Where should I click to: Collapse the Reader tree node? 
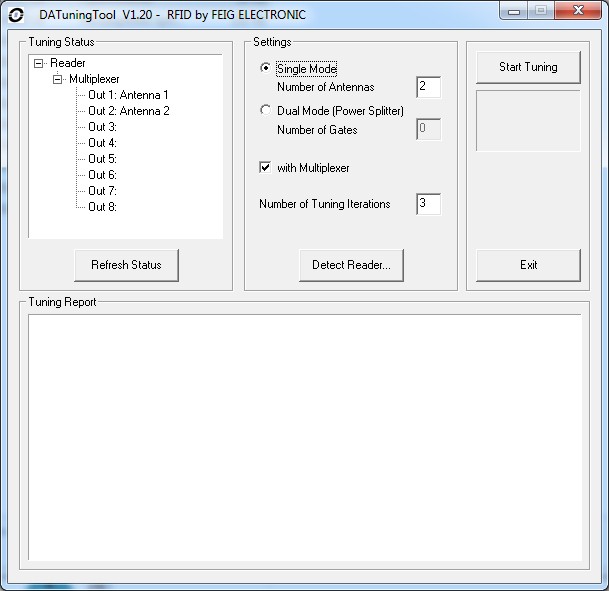[38, 63]
